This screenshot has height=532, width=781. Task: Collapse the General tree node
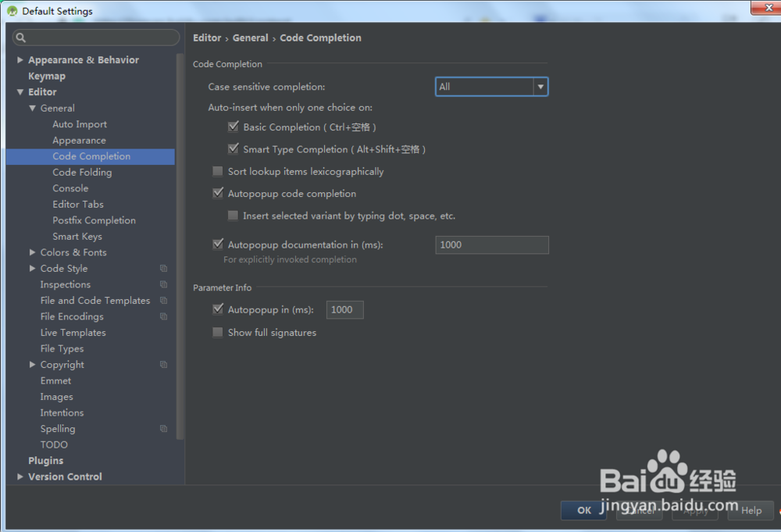coord(32,108)
